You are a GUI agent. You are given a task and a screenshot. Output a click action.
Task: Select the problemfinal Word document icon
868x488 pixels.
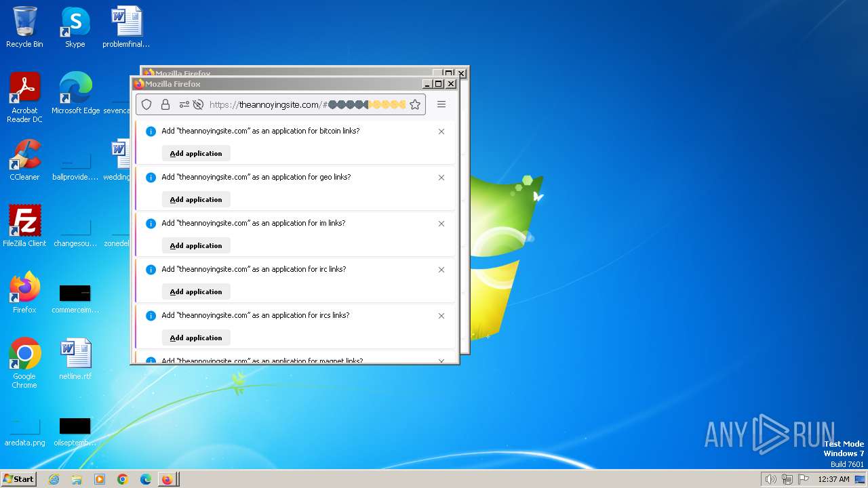pos(126,27)
